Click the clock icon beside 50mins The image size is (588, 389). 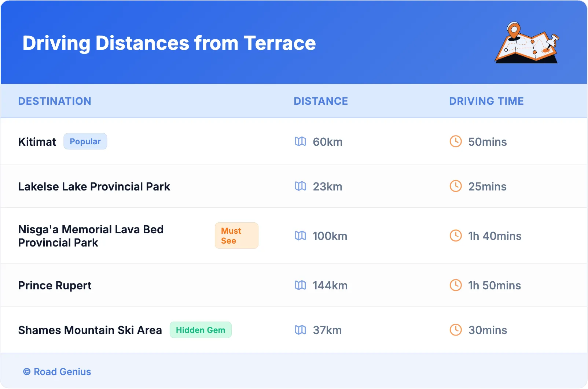click(456, 141)
